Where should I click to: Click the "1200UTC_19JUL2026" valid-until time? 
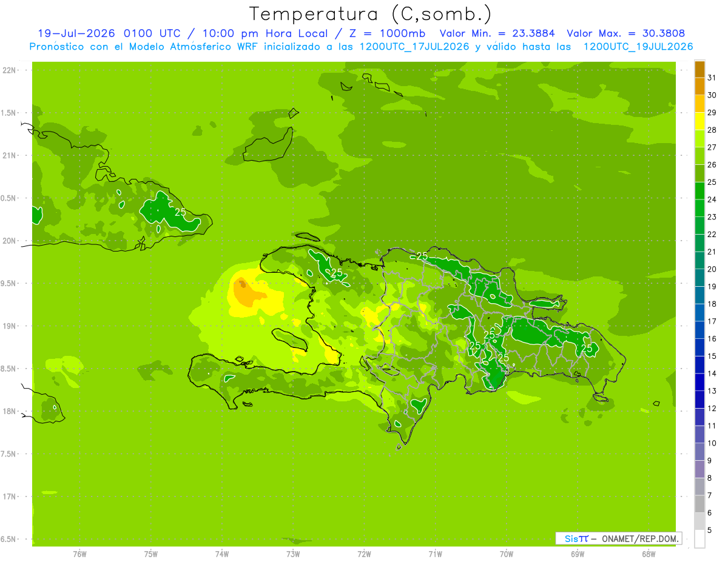(638, 47)
